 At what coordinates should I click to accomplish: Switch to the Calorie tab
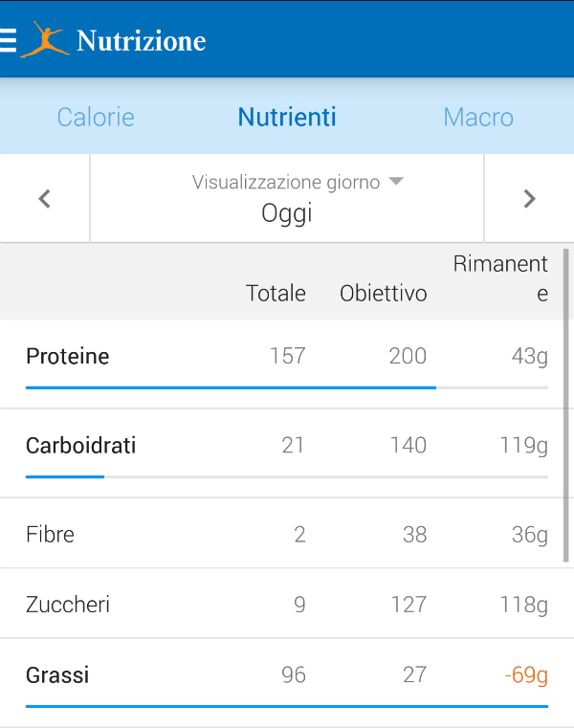point(96,117)
